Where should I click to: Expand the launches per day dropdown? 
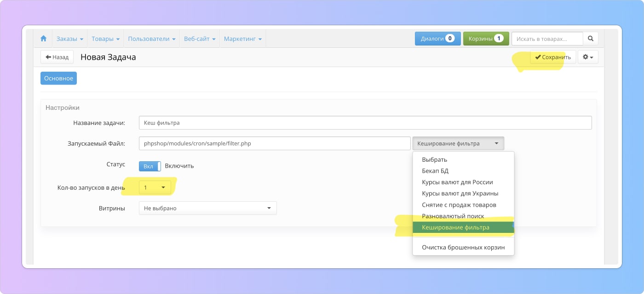(155, 187)
